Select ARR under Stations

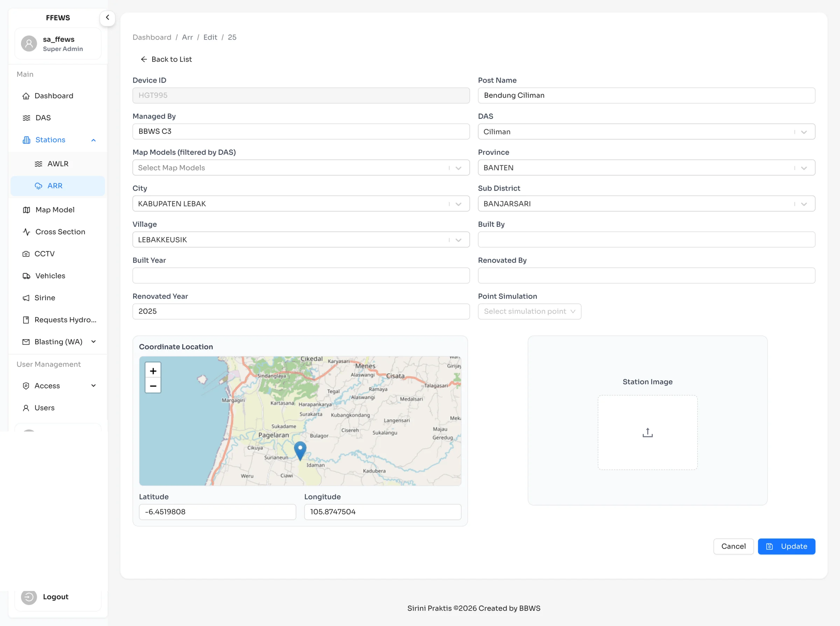click(x=58, y=186)
